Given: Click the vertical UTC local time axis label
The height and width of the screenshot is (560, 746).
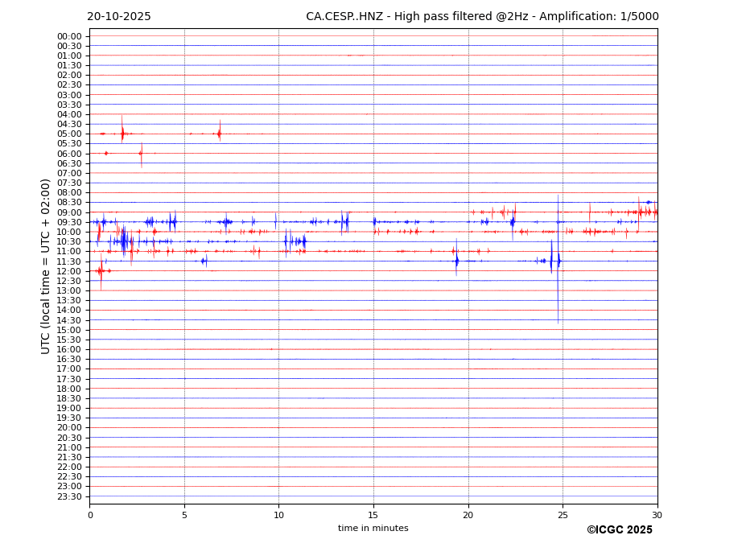Looking at the screenshot, I should pyautogui.click(x=47, y=266).
